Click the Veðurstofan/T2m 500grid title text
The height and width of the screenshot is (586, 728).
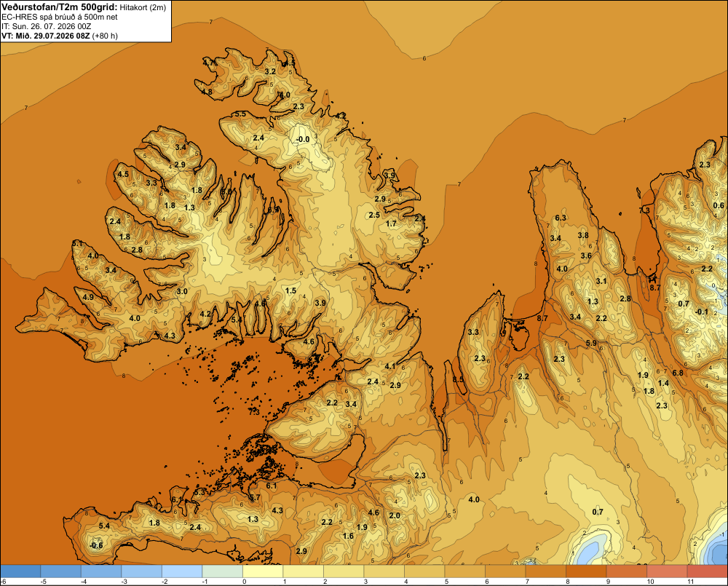[60, 7]
